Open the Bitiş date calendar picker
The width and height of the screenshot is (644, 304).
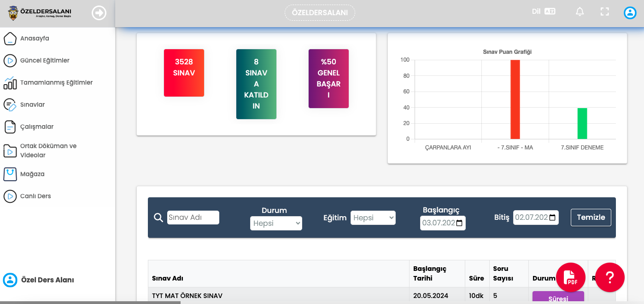click(x=553, y=218)
